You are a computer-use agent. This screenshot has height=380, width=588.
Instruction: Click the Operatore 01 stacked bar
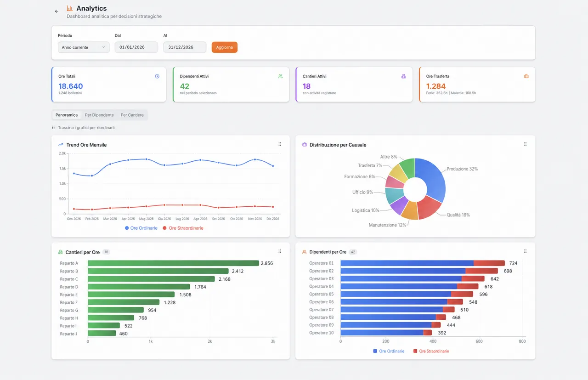coord(423,263)
